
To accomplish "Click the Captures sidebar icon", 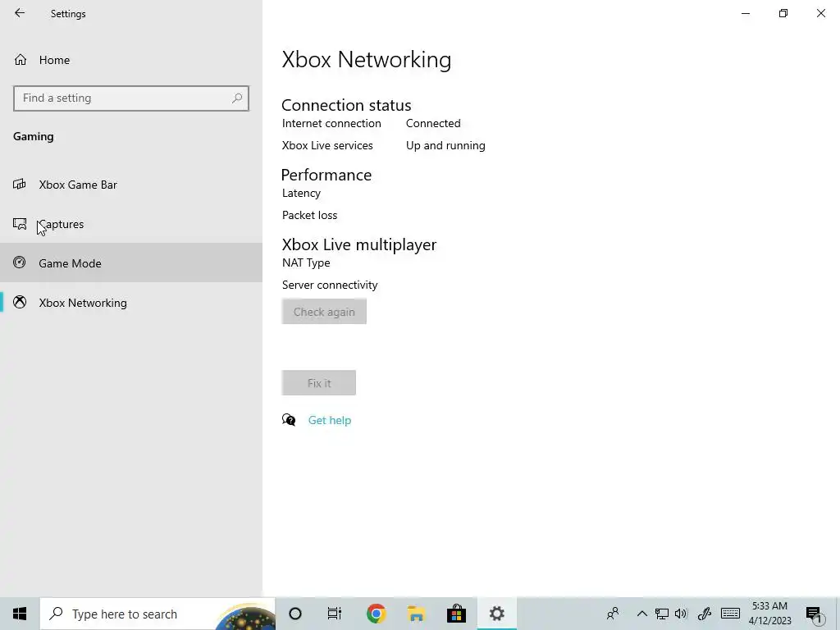I will (20, 224).
